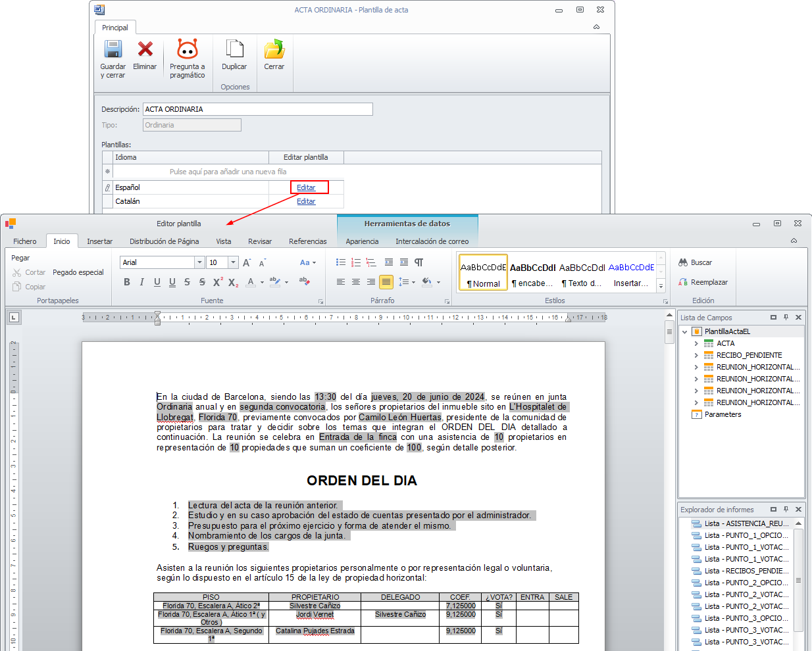Toggle superscript formatting
Image resolution: width=812 pixels, height=651 pixels.
coord(218,281)
